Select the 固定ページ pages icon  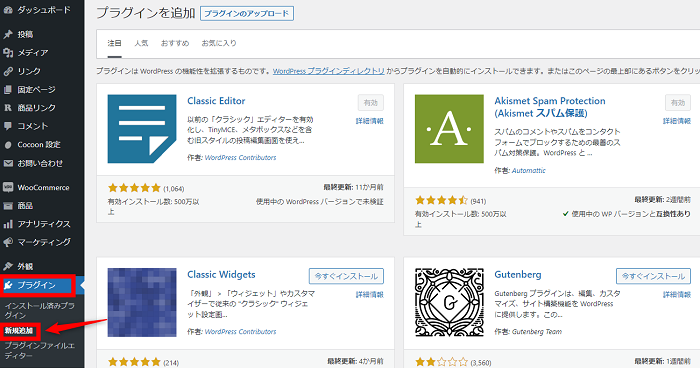[8, 89]
